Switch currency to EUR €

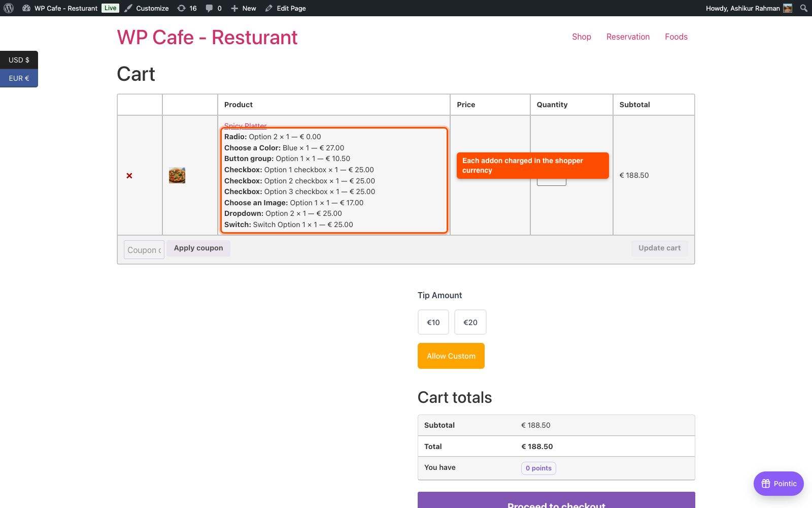19,78
